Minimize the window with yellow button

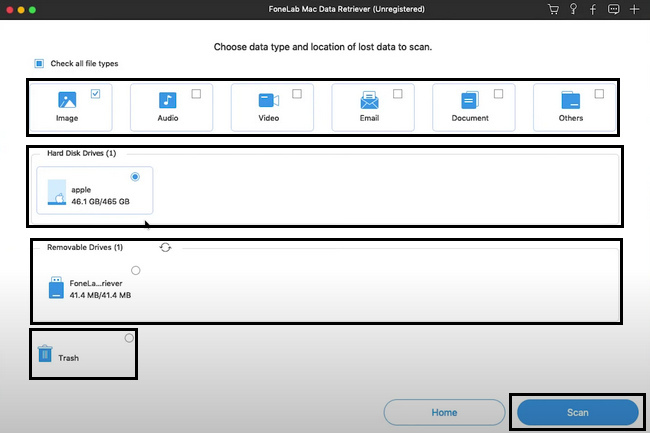point(21,10)
